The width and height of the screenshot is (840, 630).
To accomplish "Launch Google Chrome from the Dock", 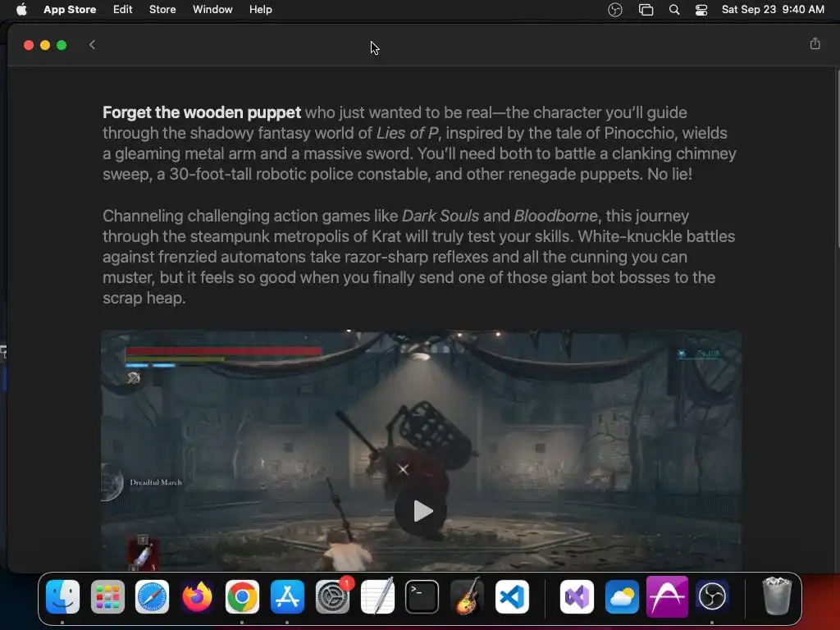I will coord(242,597).
